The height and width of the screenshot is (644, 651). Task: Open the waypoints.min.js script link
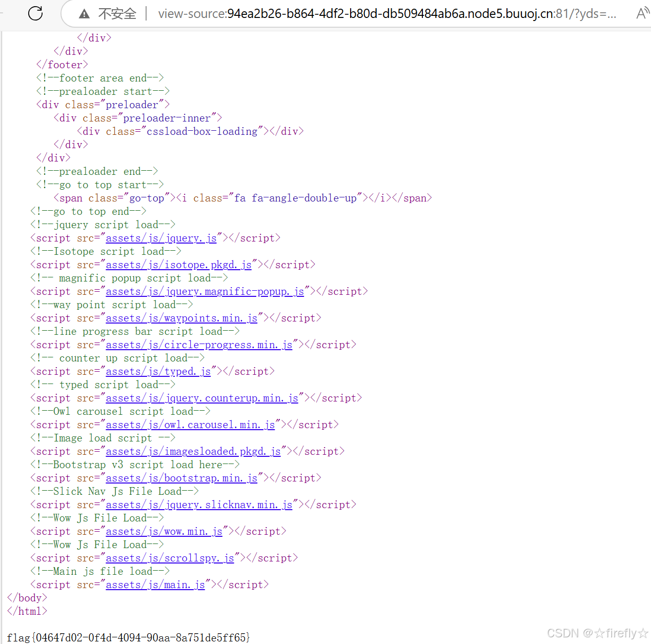pyautogui.click(x=181, y=318)
